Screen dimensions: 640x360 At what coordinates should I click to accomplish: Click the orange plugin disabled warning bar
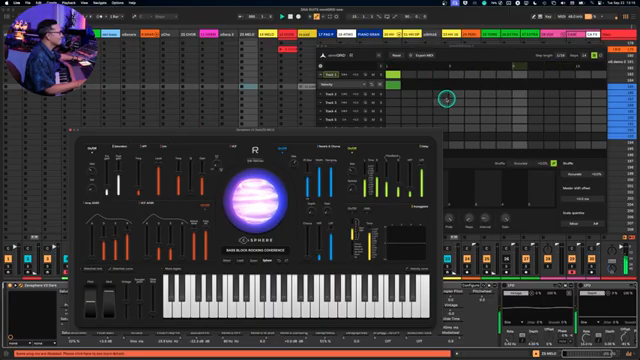pos(233,353)
